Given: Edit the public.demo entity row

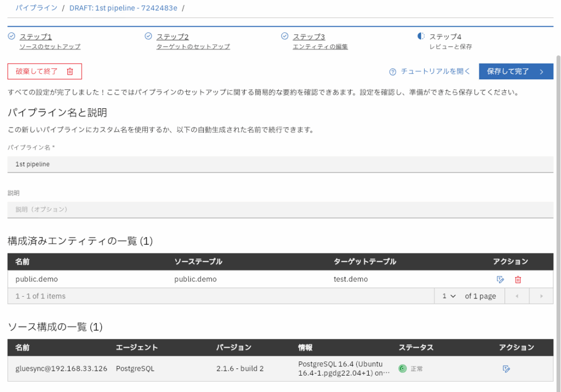Looking at the screenshot, I should tap(500, 279).
